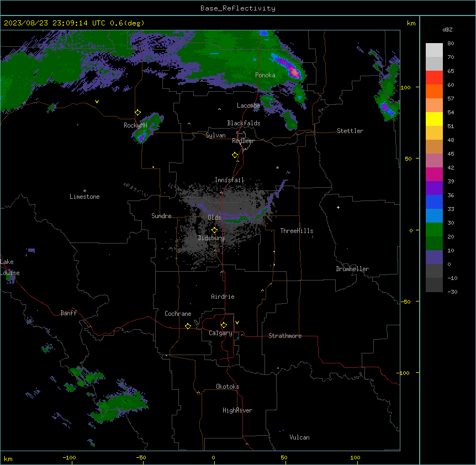The width and height of the screenshot is (476, 465).
Task: Click the yellow v marker northwest of RockyMH
Action: 97,102
